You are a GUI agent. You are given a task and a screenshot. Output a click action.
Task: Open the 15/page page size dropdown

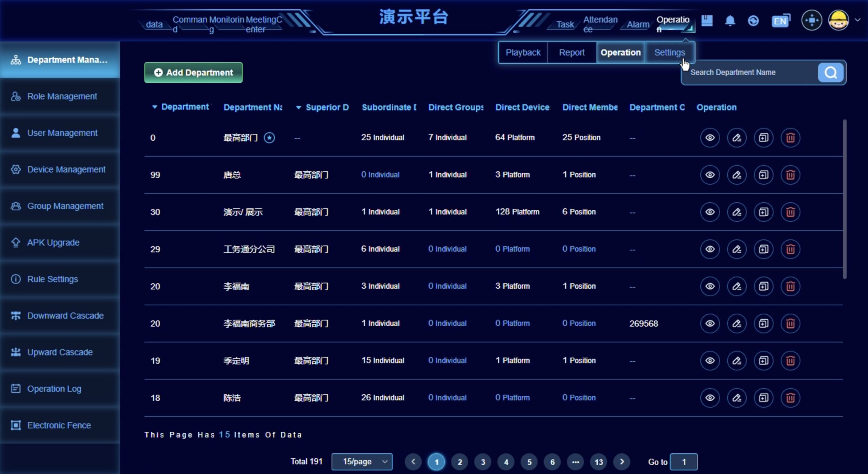click(x=362, y=461)
